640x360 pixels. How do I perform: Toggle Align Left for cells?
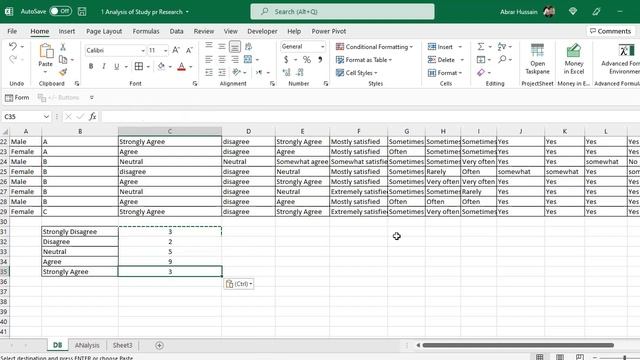[x=209, y=60]
